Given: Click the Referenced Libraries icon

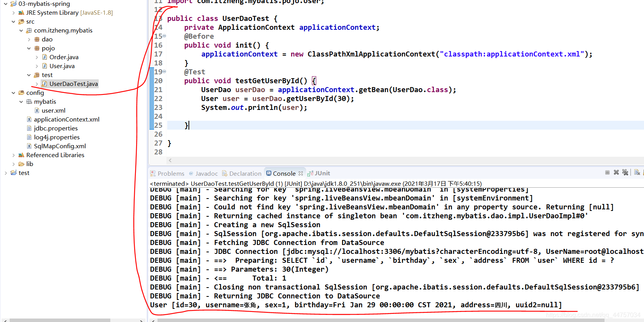Looking at the screenshot, I should (21, 155).
